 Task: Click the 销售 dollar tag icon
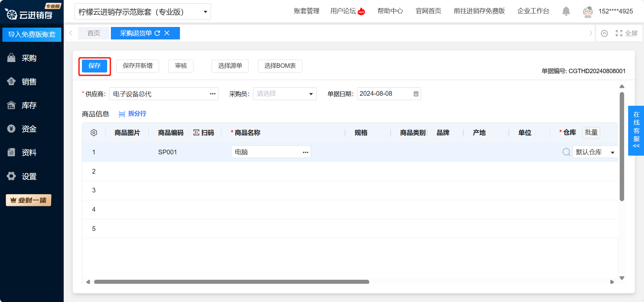pyautogui.click(x=11, y=81)
